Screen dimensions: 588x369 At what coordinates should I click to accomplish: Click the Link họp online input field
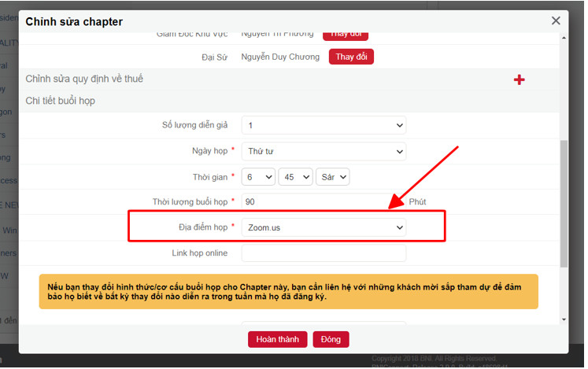point(324,253)
